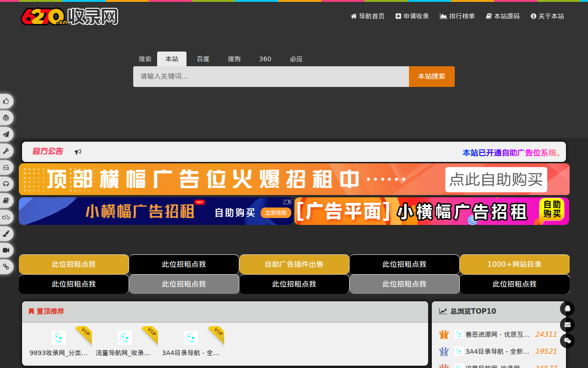Click the view count 24311

546,334
